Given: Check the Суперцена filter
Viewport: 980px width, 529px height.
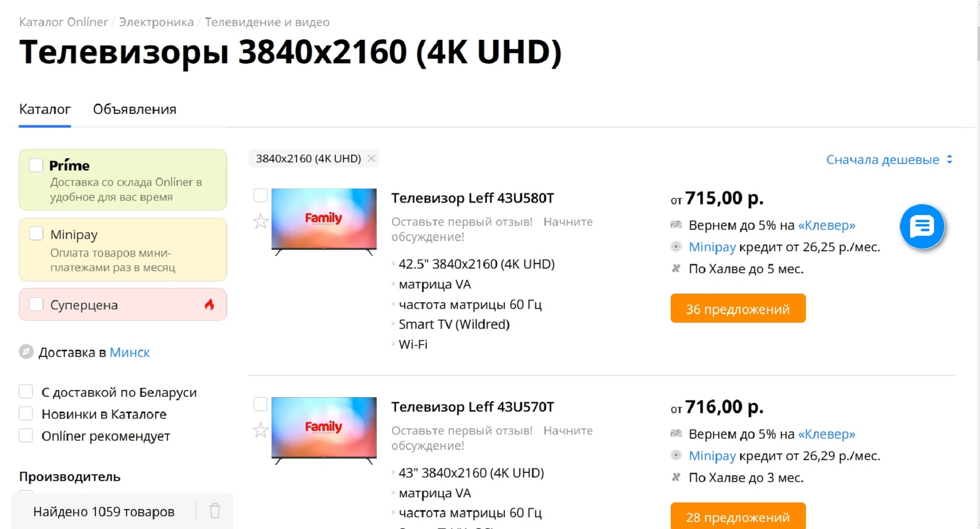Looking at the screenshot, I should (36, 304).
